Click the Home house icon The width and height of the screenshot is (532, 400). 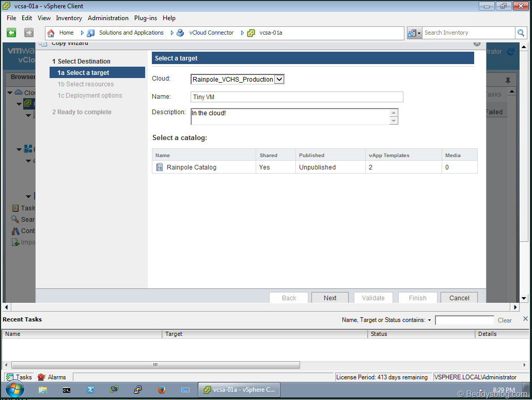point(51,33)
